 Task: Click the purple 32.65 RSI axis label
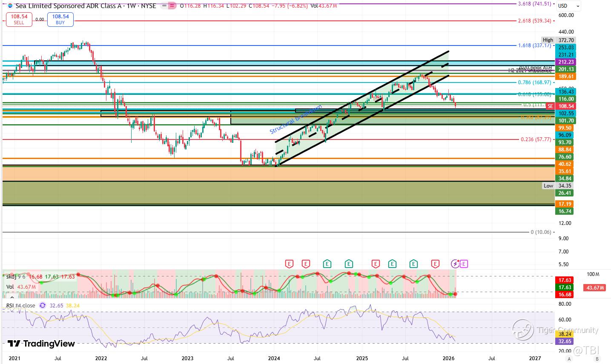(565, 341)
